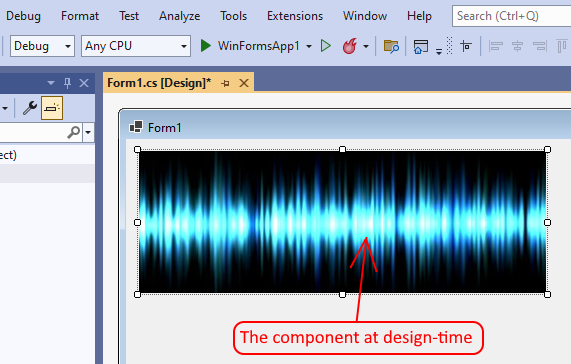Open the Any CPU platform dropdown
571x364 pixels.
tap(136, 46)
